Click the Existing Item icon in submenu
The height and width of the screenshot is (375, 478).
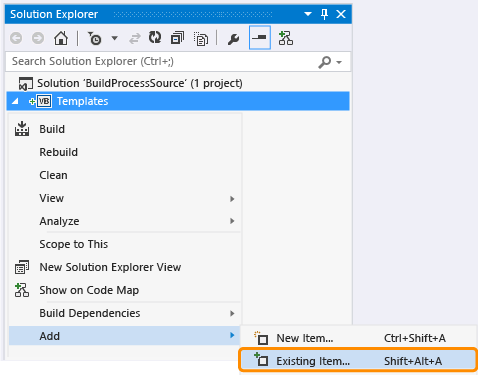[x=261, y=360]
